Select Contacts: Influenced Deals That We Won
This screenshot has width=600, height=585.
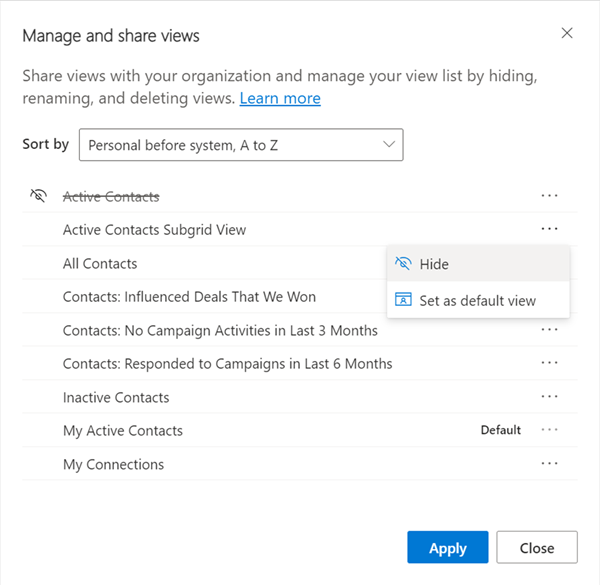click(189, 297)
